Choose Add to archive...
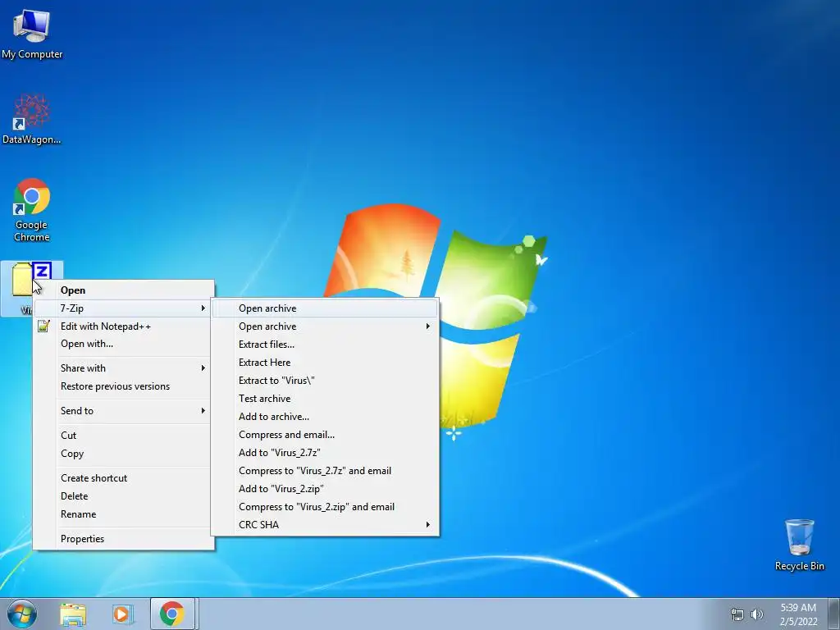The image size is (840, 630). click(x=325, y=416)
